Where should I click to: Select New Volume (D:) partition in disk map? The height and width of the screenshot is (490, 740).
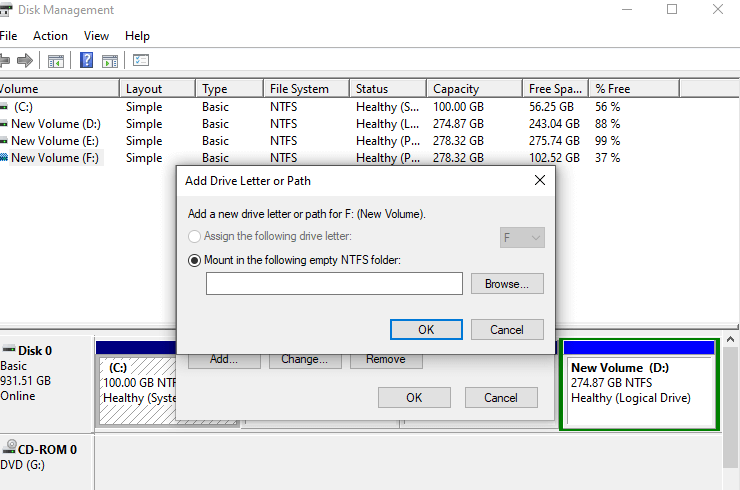tap(639, 385)
